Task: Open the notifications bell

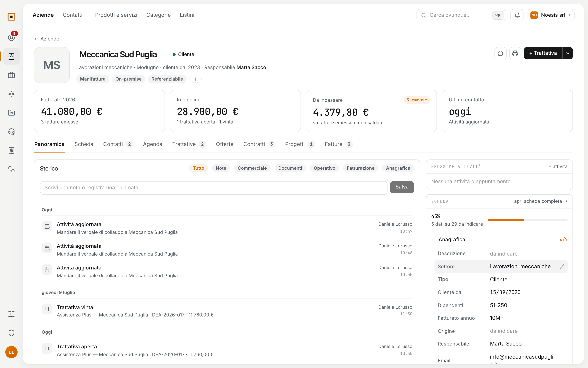Action: point(517,15)
